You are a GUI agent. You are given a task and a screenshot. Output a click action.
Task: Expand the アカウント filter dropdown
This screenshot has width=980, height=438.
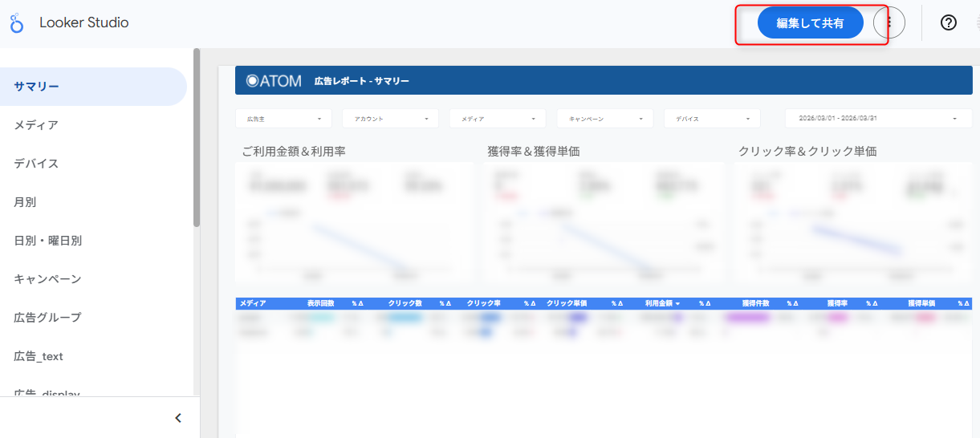(390, 119)
